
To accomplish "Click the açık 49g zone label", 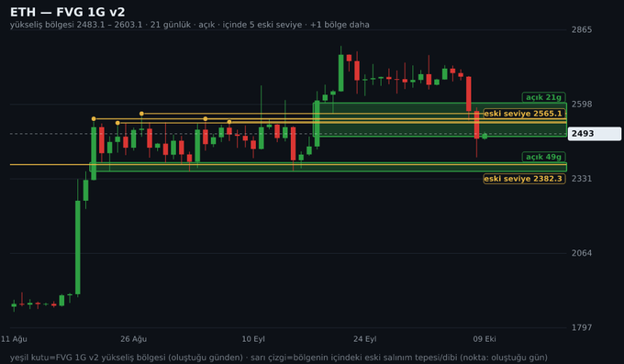I will coord(543,157).
